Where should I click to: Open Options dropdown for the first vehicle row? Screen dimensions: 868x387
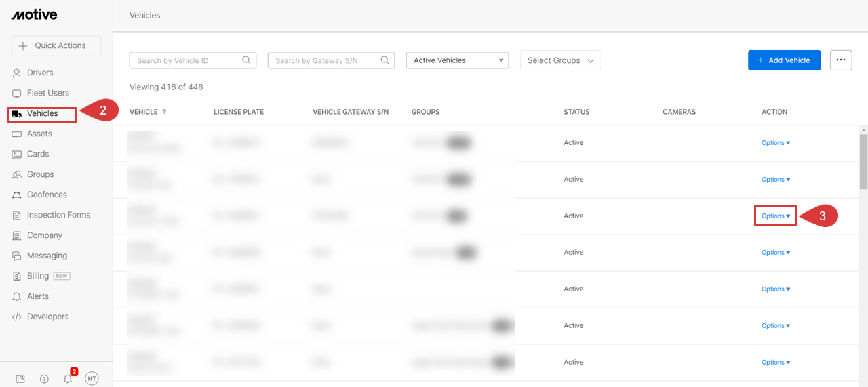coord(775,143)
